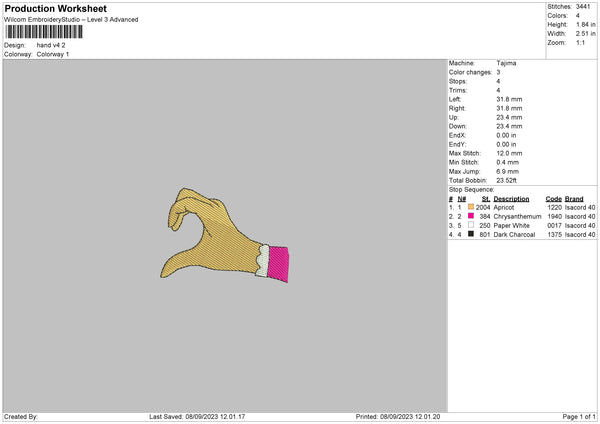The width and height of the screenshot is (600, 424).
Task: Click stitch count '801' in sequence
Action: click(x=484, y=234)
